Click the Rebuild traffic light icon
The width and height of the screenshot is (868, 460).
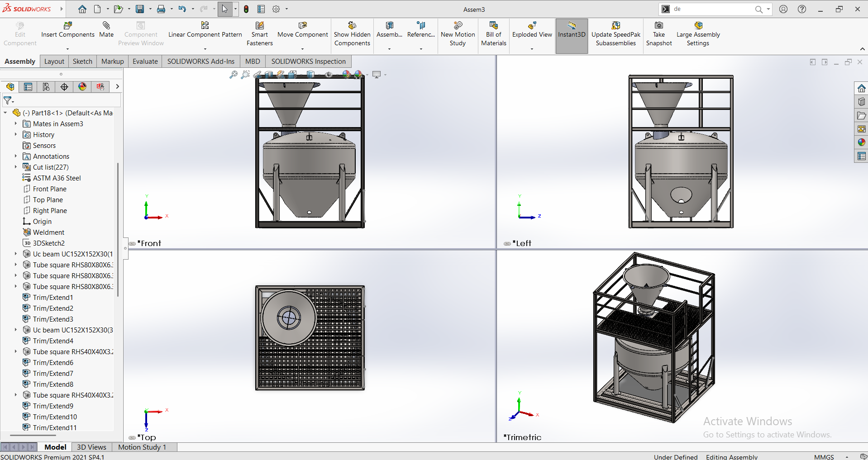[x=246, y=9]
